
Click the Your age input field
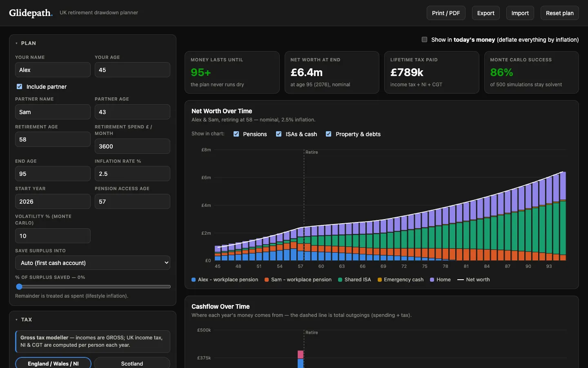[132, 70]
